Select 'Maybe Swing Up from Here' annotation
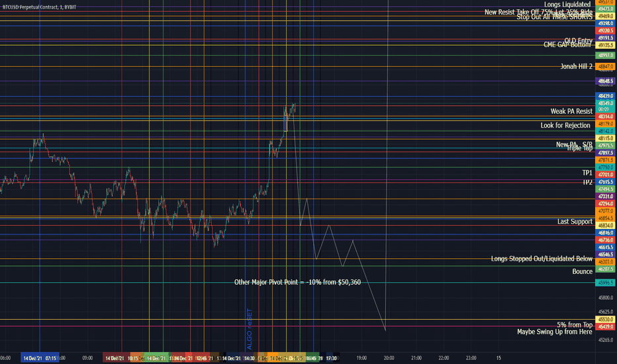This screenshot has height=364, width=617. 554,332
